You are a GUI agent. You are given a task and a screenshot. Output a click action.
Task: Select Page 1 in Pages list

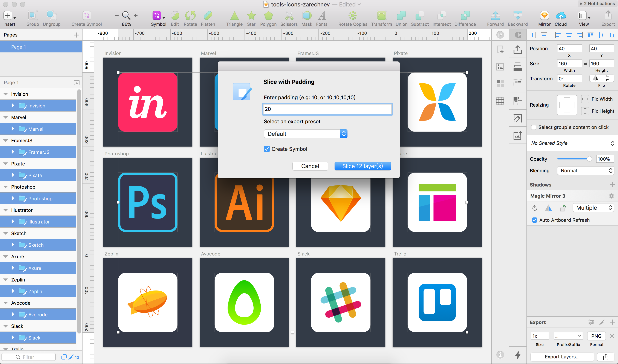[41, 47]
